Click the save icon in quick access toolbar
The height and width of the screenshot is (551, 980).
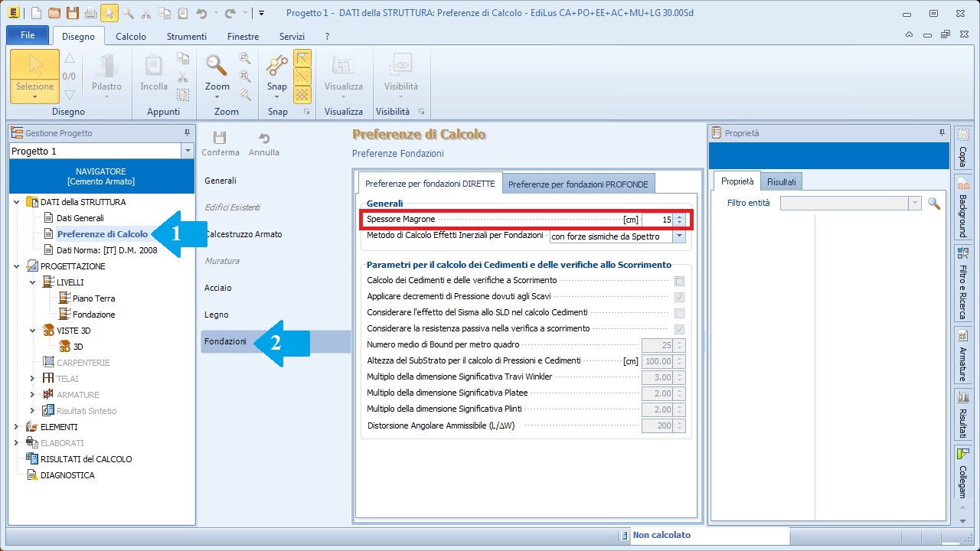point(72,12)
